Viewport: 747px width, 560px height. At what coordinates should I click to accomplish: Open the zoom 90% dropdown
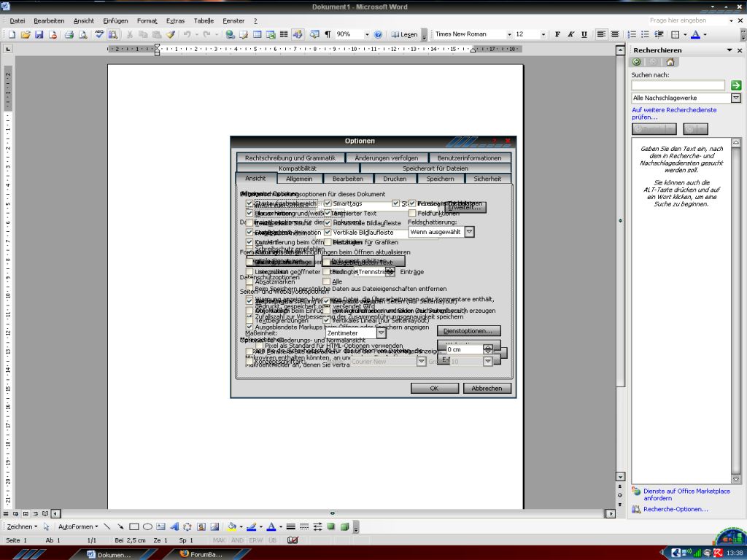tap(367, 34)
